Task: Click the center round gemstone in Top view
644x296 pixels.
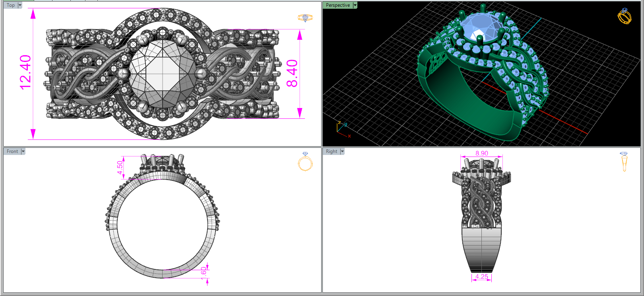Action: (x=163, y=74)
